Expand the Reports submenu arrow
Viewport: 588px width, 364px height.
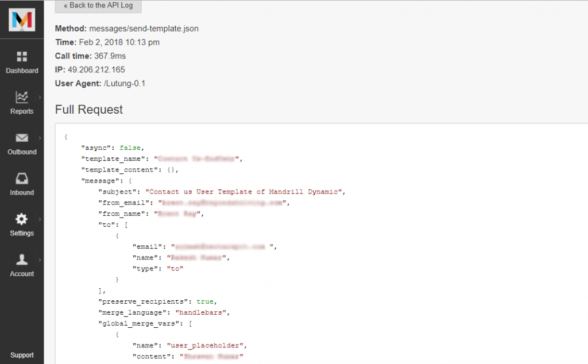pyautogui.click(x=40, y=97)
